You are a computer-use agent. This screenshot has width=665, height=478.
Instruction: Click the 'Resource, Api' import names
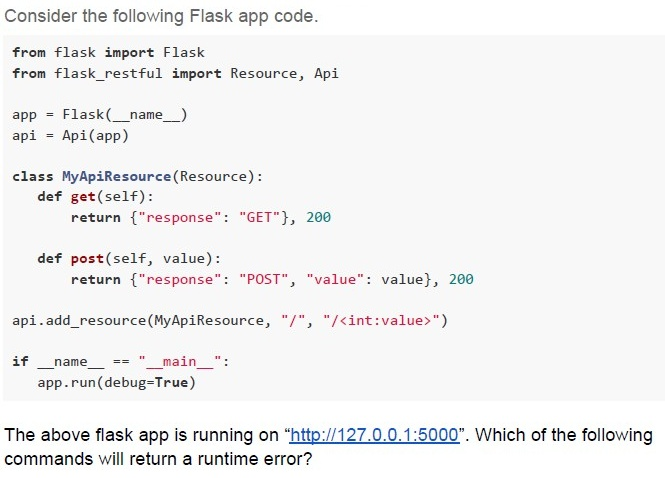pyautogui.click(x=284, y=74)
